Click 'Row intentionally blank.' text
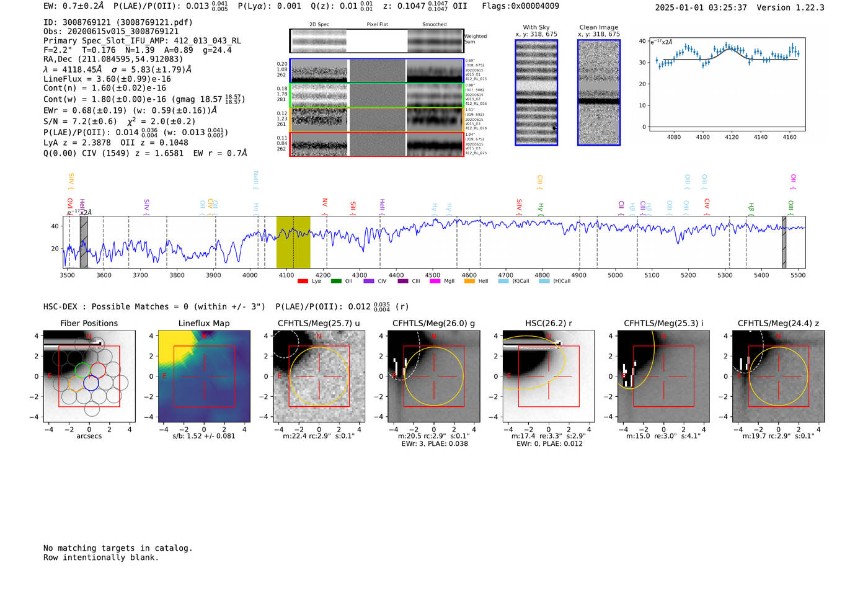The image size is (868, 591). [x=101, y=558]
